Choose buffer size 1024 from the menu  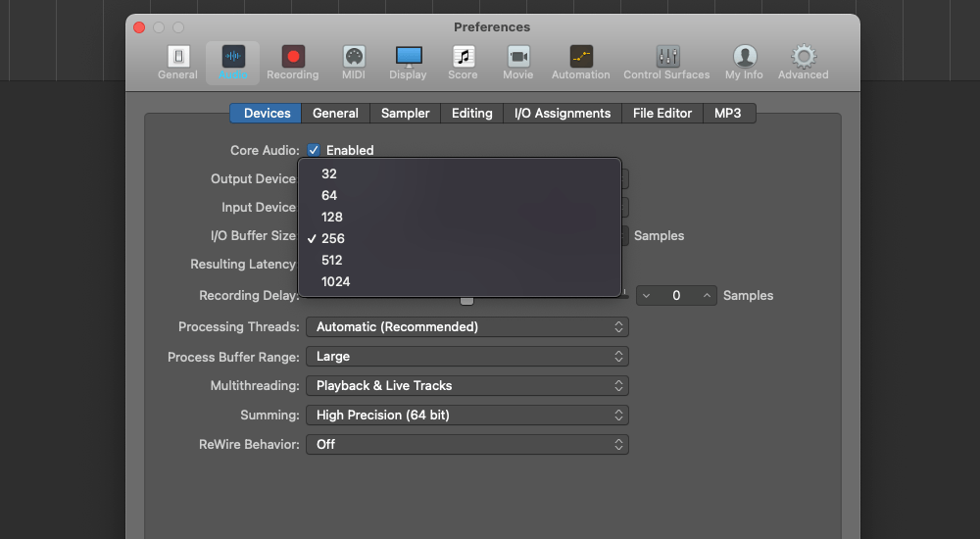pyautogui.click(x=460, y=281)
